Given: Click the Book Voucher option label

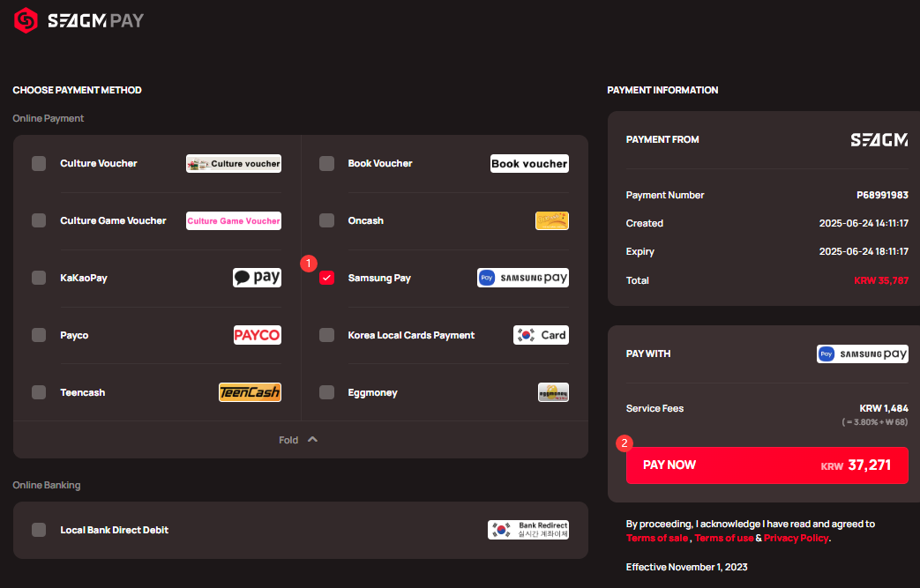Looking at the screenshot, I should pos(380,164).
